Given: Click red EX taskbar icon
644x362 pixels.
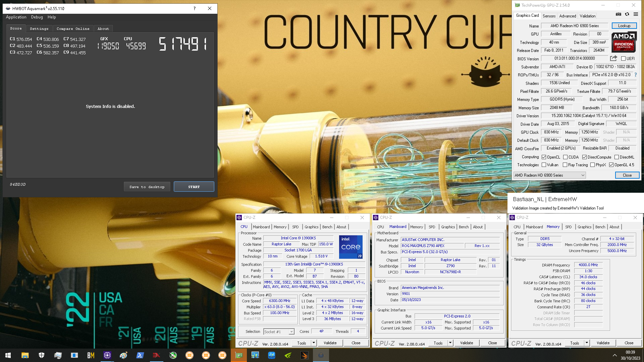Looking at the screenshot, I should [x=156, y=355].
